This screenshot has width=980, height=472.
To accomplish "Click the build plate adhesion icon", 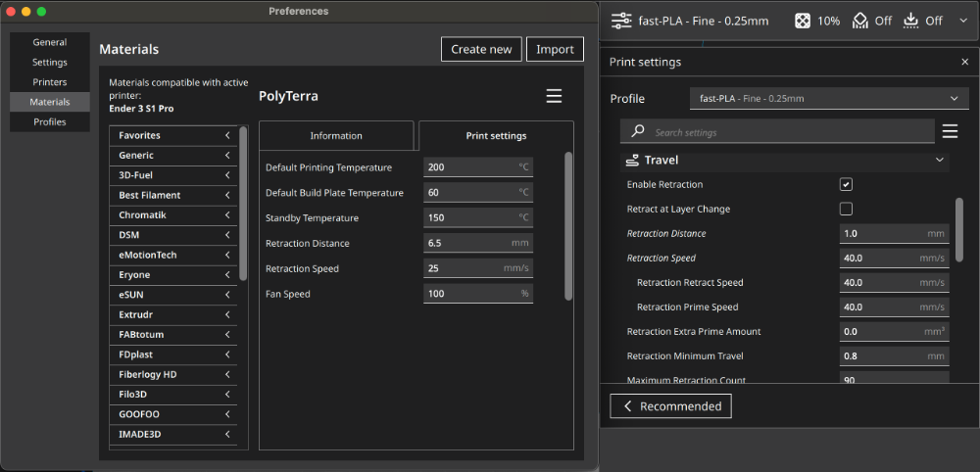I will 911,21.
